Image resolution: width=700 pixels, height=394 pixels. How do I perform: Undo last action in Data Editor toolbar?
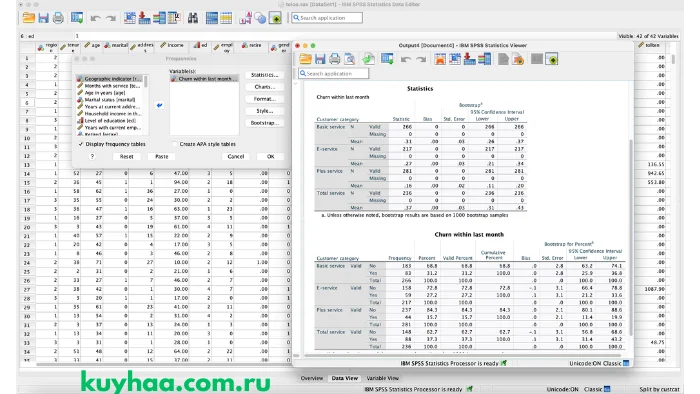point(95,18)
